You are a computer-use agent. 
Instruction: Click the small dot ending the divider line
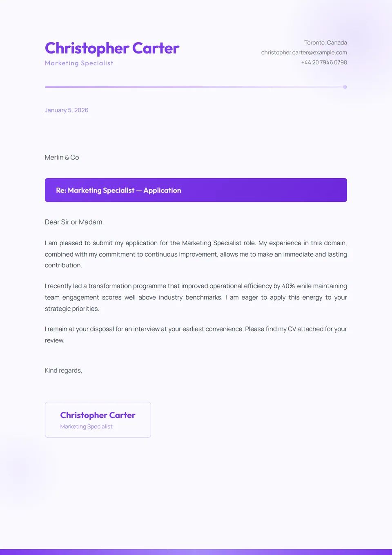coord(345,87)
